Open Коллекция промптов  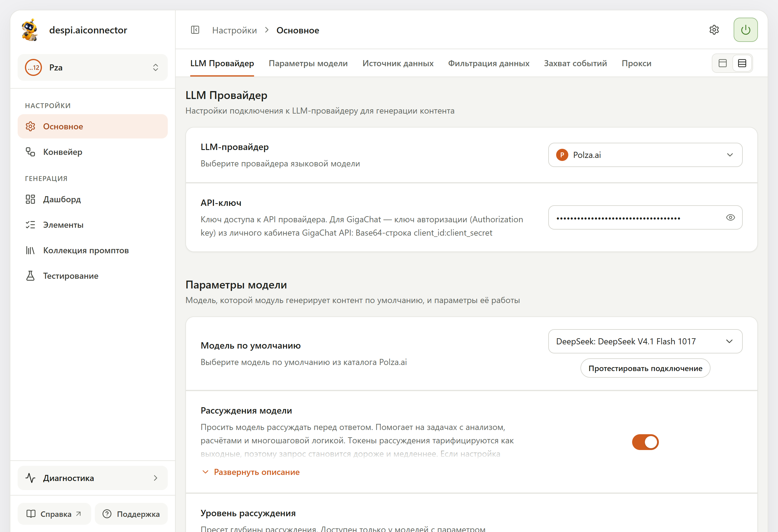click(x=92, y=250)
